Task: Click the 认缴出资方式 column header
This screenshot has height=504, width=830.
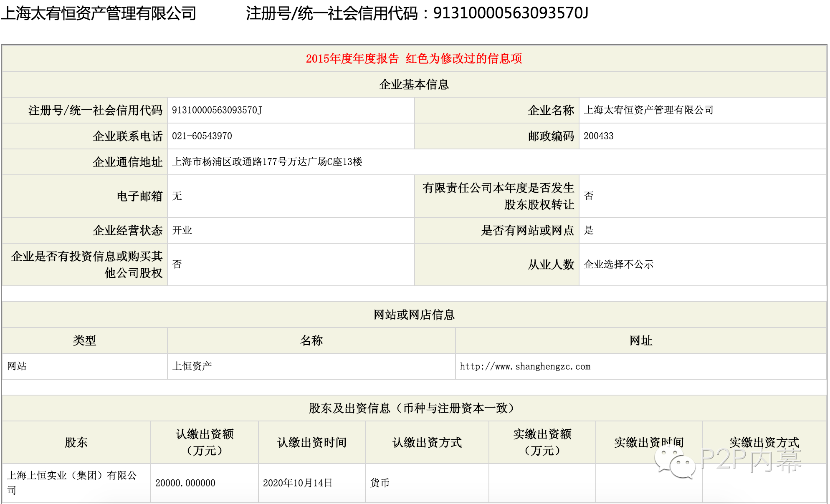Action: tap(427, 443)
